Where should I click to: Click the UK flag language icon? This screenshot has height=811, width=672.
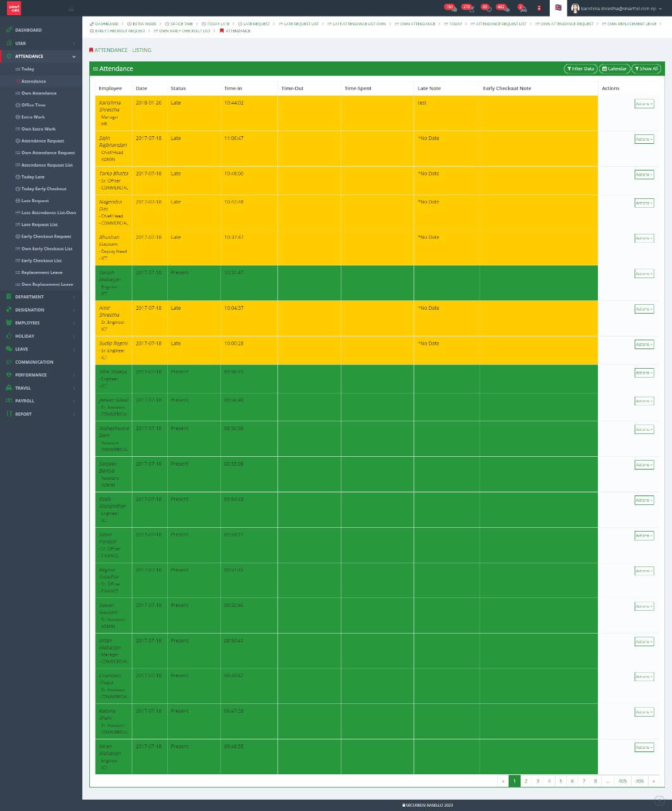[558, 8]
